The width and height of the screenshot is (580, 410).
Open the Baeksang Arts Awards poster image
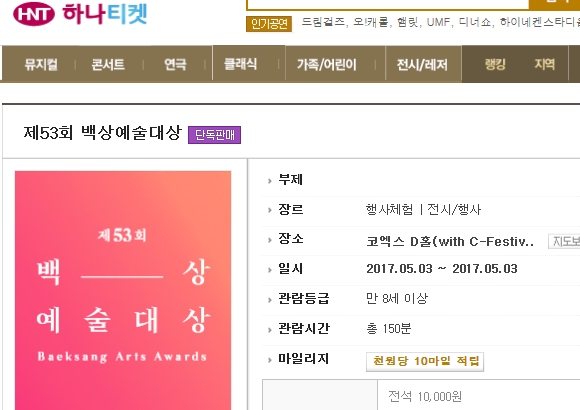(123, 290)
